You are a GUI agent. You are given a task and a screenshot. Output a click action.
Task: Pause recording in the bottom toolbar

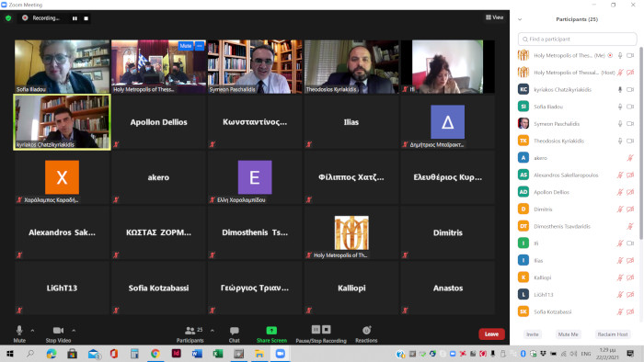tap(316, 329)
